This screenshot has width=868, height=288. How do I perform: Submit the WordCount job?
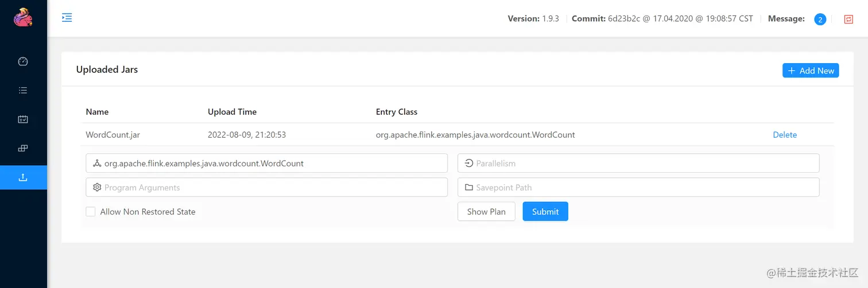(545, 212)
